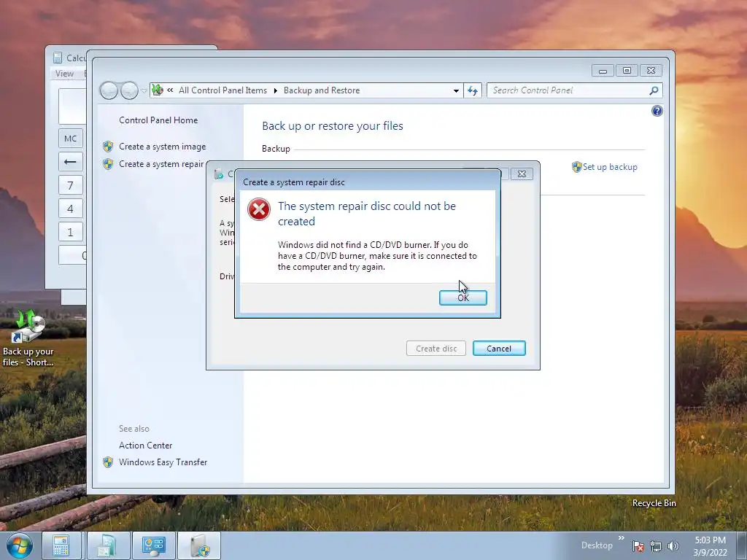747x560 pixels.
Task: Expand the Desktop toolbar chevron in taskbar
Action: click(x=622, y=538)
